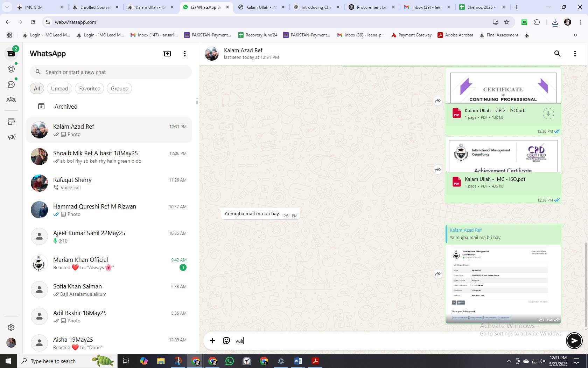Select the Unread chat filter
The height and width of the screenshot is (368, 588).
pos(59,88)
